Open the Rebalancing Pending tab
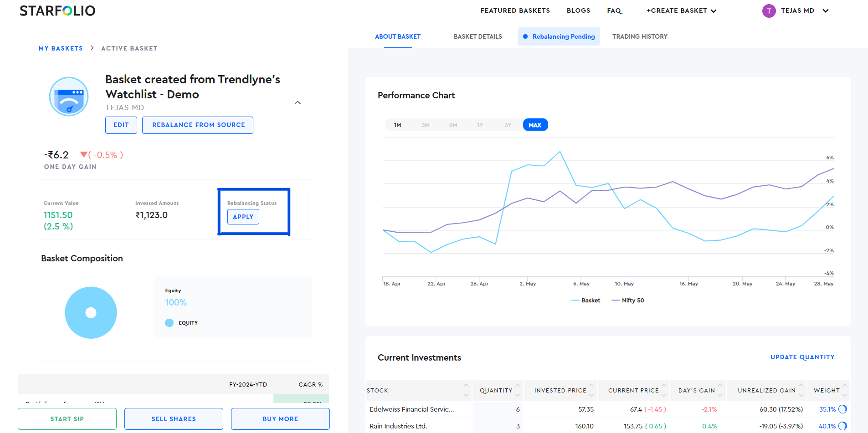The width and height of the screenshot is (868, 433). pos(559,36)
